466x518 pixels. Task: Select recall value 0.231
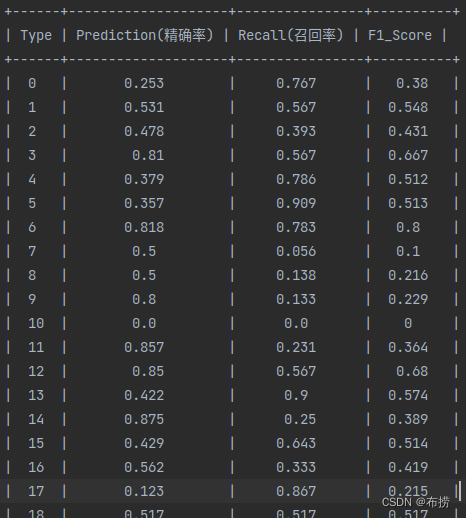(x=296, y=347)
